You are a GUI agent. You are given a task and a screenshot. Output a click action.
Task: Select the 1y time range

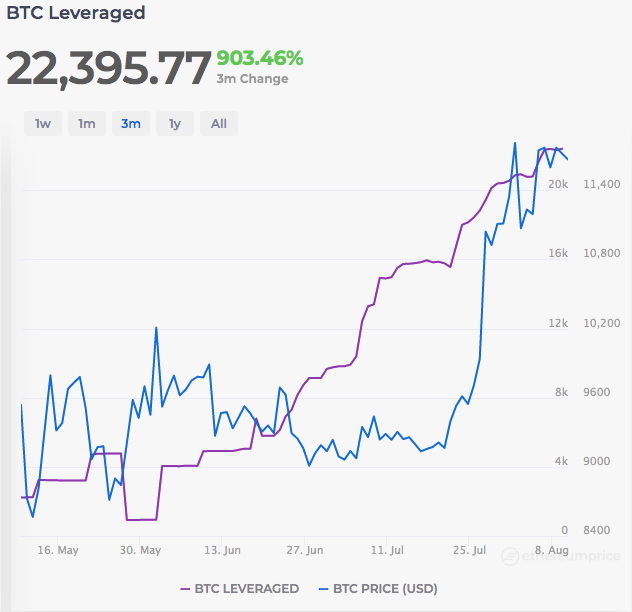click(x=175, y=123)
